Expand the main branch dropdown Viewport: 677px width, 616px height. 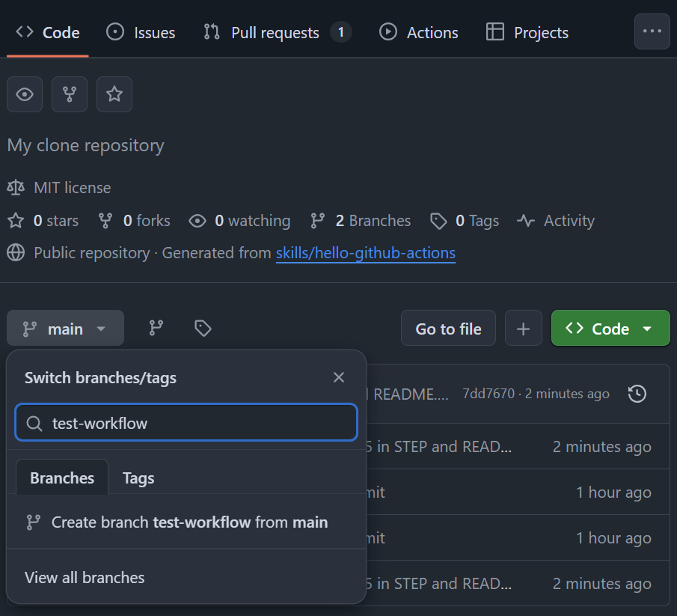coord(65,329)
